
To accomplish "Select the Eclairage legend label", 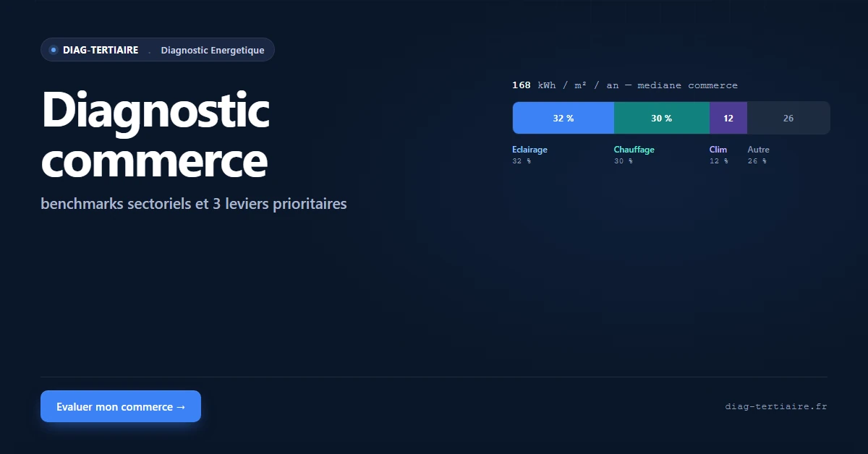I will 529,150.
